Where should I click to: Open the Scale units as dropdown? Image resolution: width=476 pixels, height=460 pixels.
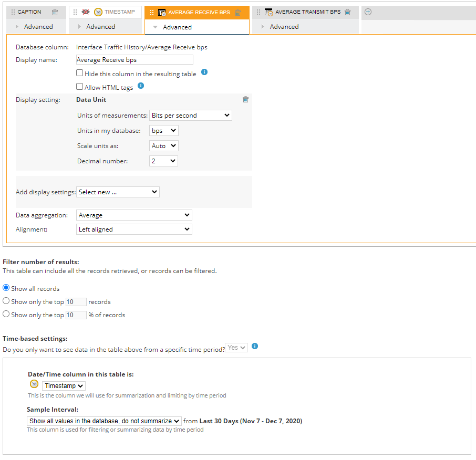tap(163, 145)
